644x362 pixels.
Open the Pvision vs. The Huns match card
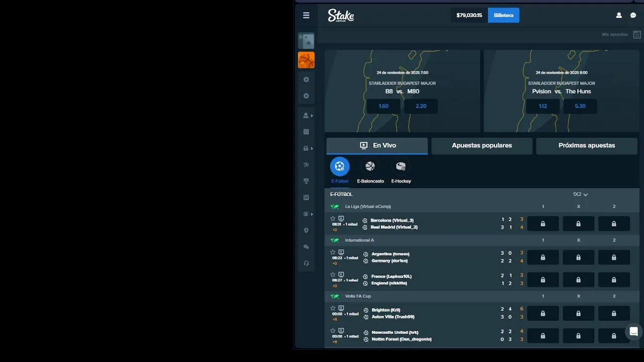(561, 90)
